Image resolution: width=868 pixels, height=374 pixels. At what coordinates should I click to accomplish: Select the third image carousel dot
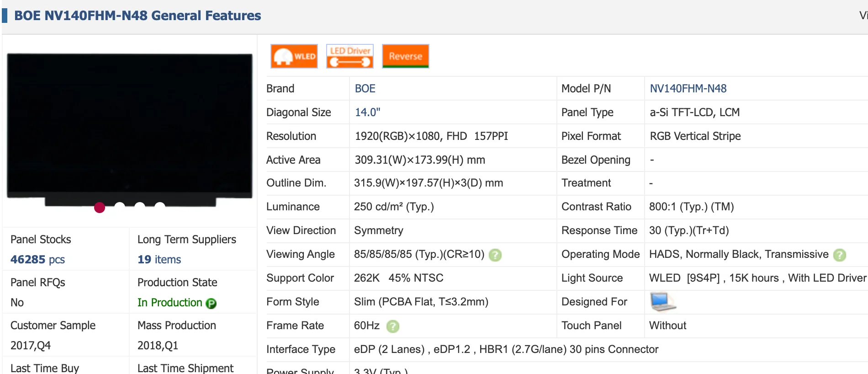(x=140, y=207)
